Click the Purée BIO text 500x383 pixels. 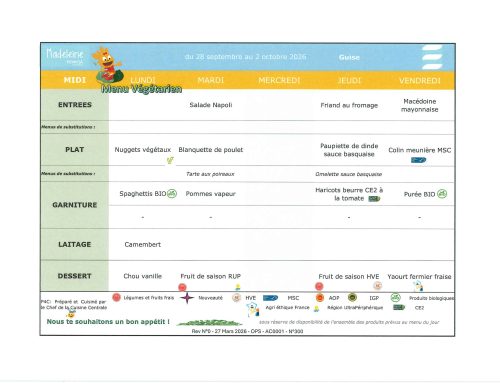click(420, 194)
